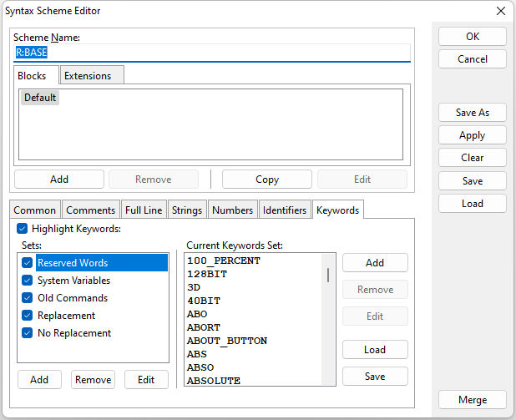Click Edit below the Sets list
516x420 pixels.
(146, 380)
